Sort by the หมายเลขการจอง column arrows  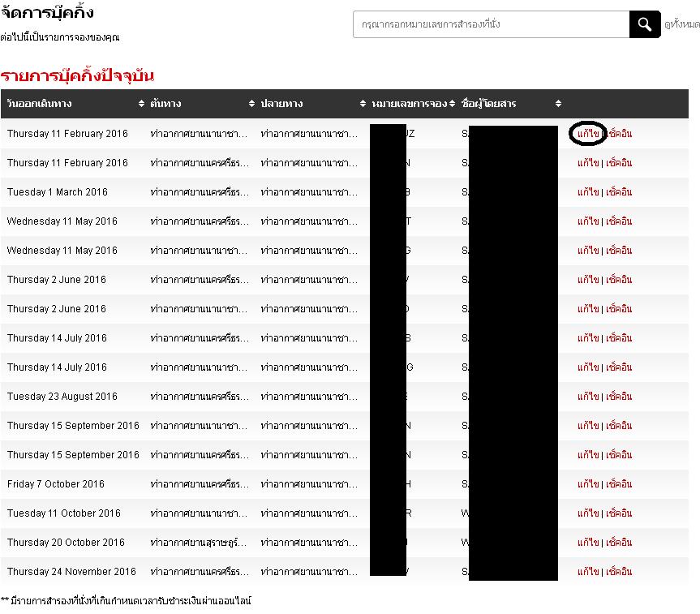coord(452,104)
